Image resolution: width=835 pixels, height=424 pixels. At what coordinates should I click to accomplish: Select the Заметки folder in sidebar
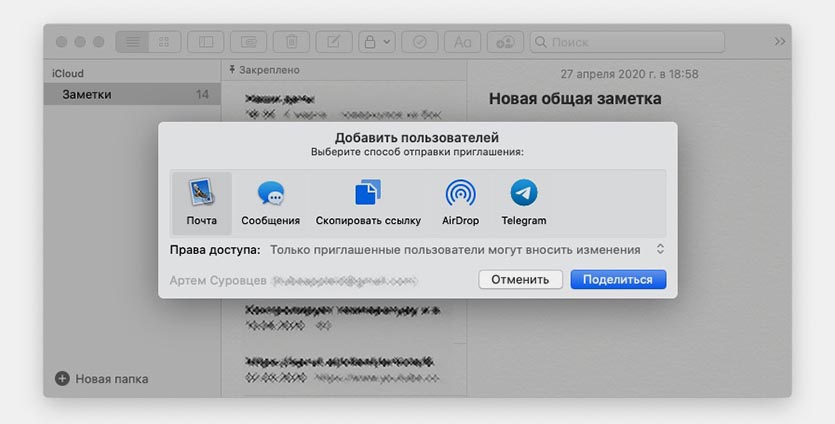point(132,94)
